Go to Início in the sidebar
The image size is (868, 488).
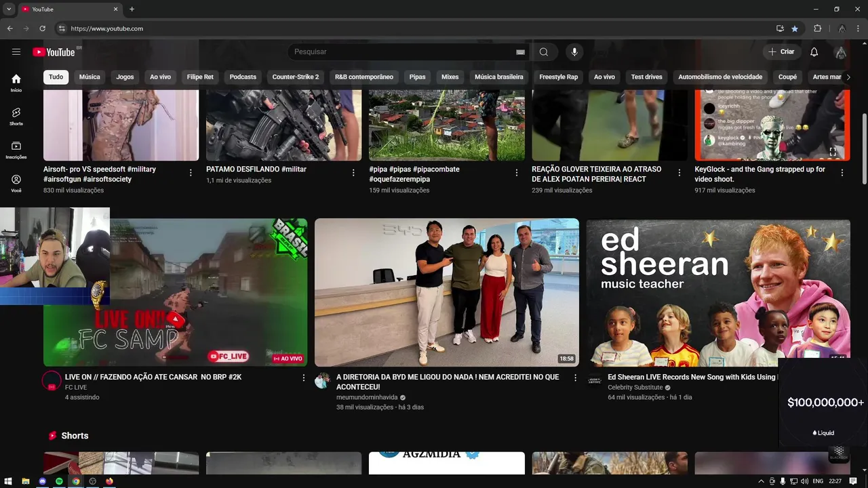point(16,83)
